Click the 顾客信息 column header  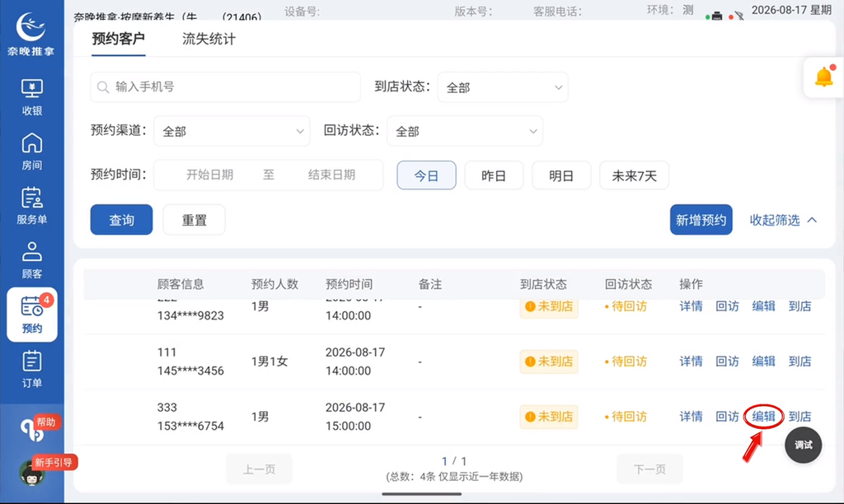coord(181,284)
